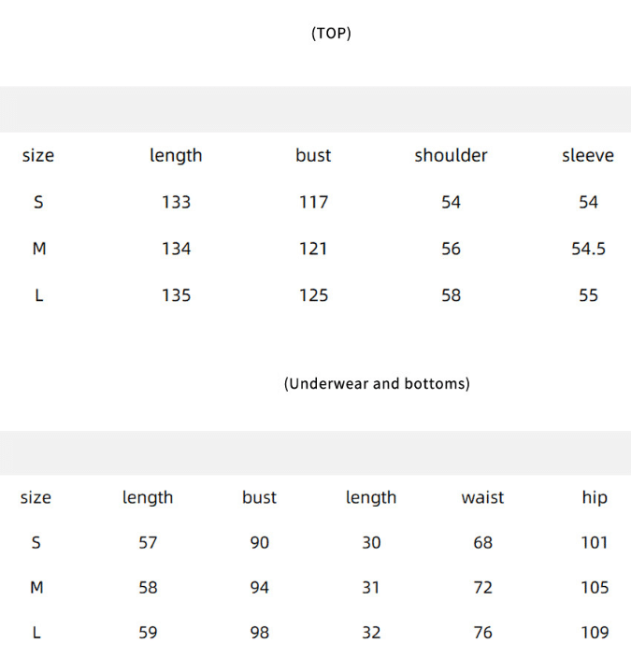The height and width of the screenshot is (672, 631).
Task: Click the top table bust header
Action: point(313,155)
